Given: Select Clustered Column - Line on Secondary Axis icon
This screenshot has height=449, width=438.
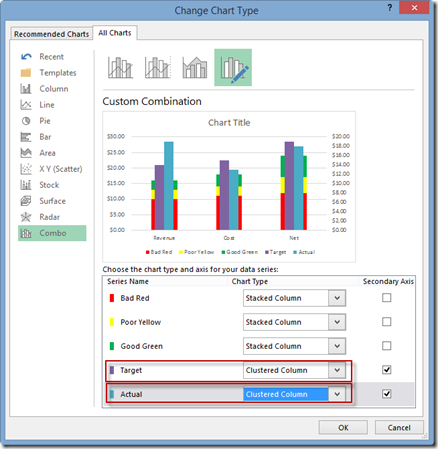Looking at the screenshot, I should click(x=158, y=68).
